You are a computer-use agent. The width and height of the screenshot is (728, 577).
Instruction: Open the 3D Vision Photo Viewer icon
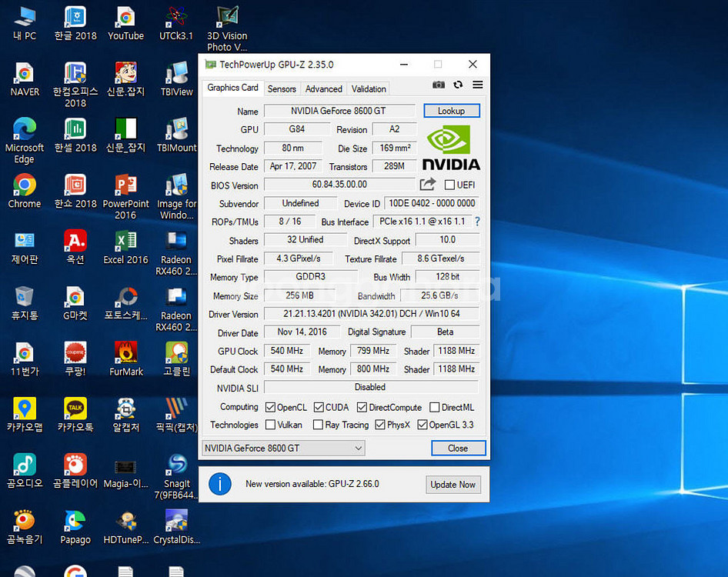coord(227,28)
